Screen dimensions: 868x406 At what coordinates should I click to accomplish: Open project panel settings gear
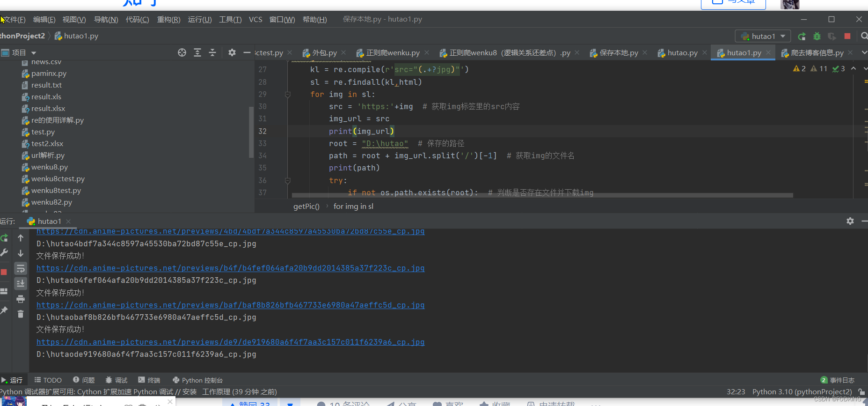[232, 52]
